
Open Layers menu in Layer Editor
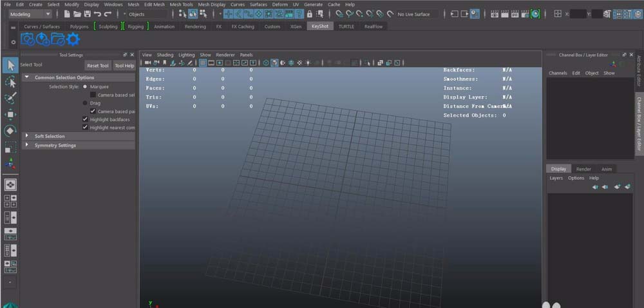(556, 178)
